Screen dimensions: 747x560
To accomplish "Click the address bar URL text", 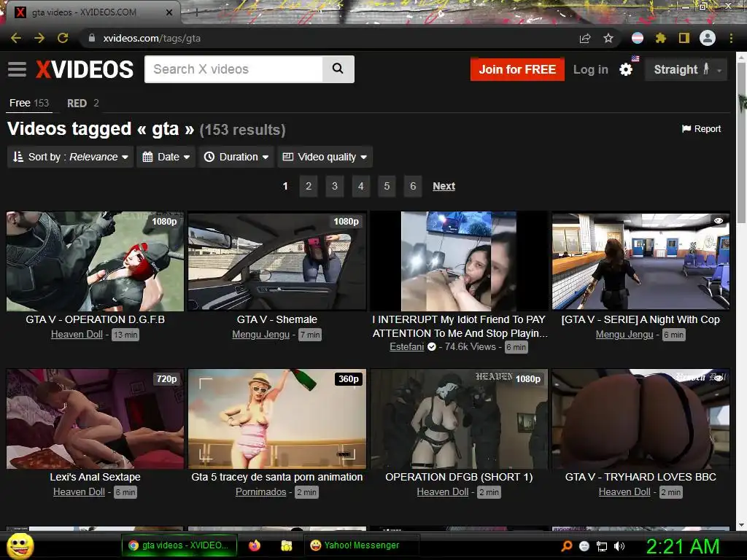I will (x=152, y=38).
